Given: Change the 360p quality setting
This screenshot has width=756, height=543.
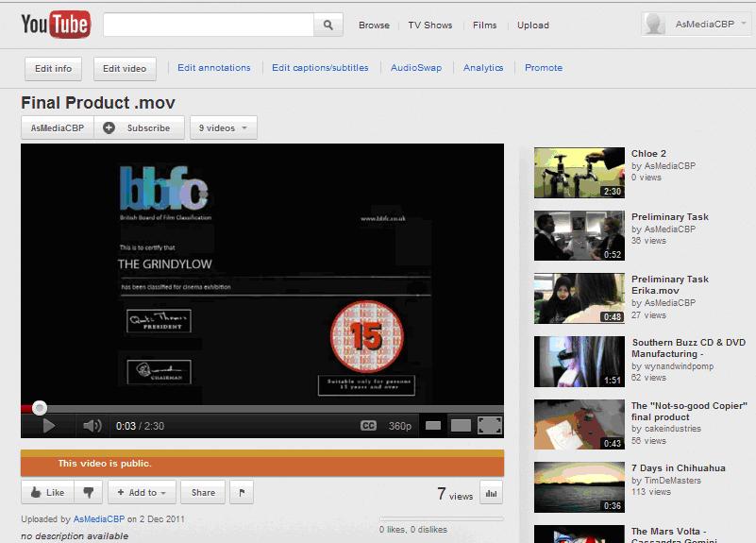Looking at the screenshot, I should tap(399, 426).
